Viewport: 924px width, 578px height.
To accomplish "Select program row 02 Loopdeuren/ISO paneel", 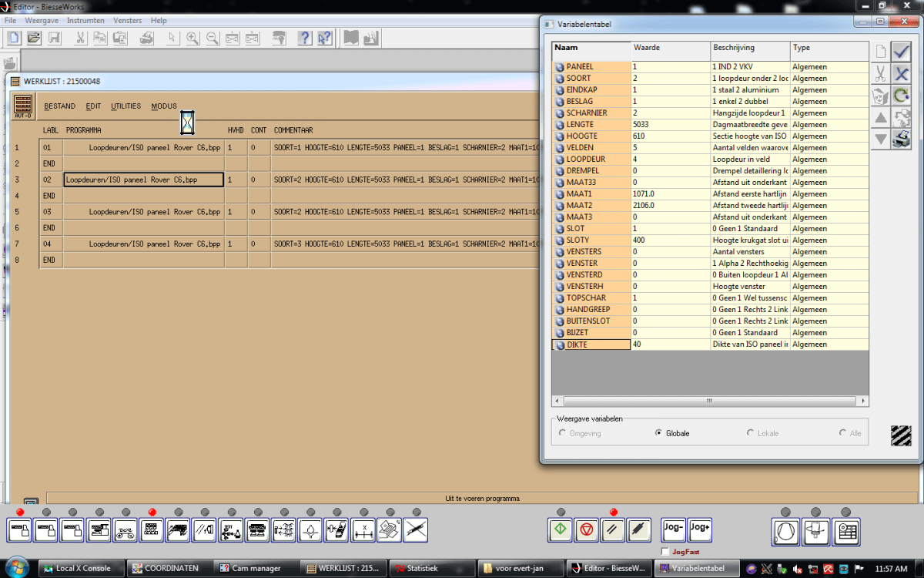I will tap(144, 180).
